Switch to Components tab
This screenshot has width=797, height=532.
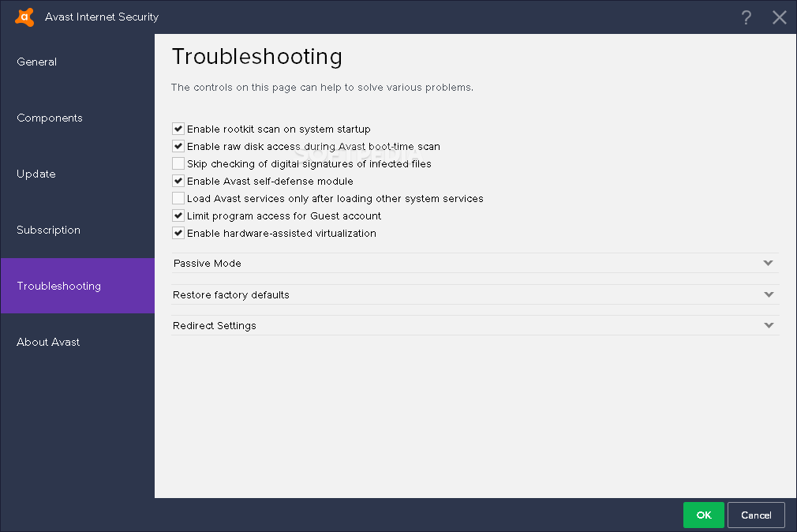tap(77, 118)
